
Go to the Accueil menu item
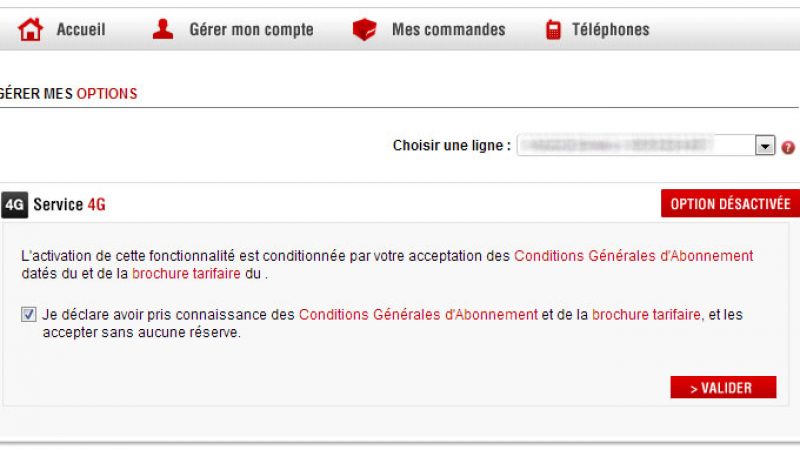click(x=81, y=30)
